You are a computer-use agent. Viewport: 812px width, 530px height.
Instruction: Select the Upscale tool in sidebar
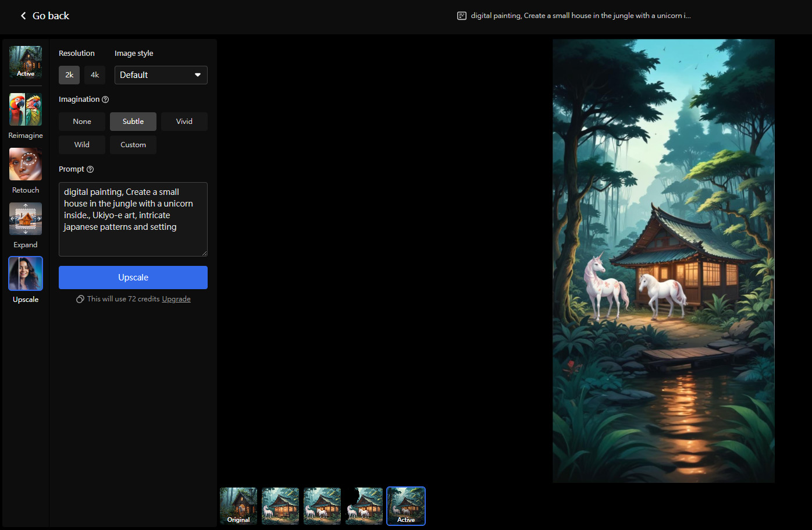click(x=26, y=274)
